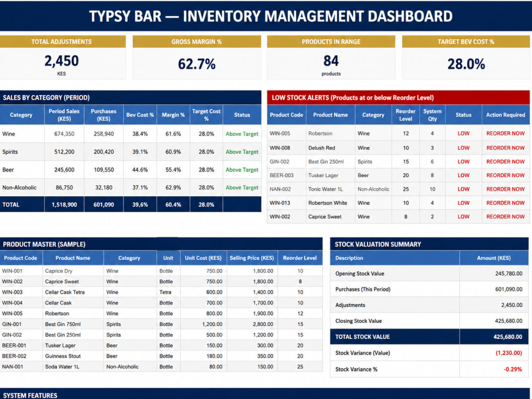Click Cellar Cask Tetra product name
The image size is (532, 399).
tap(65, 292)
